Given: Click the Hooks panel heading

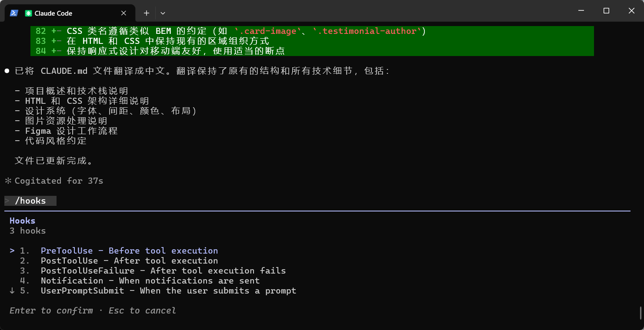Looking at the screenshot, I should coord(22,221).
